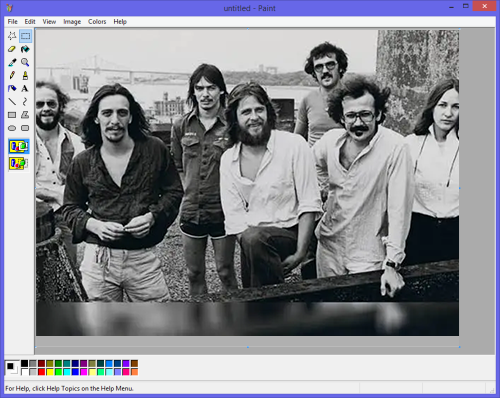The image size is (500, 398).
Task: Open the Help menu
Action: tap(120, 22)
